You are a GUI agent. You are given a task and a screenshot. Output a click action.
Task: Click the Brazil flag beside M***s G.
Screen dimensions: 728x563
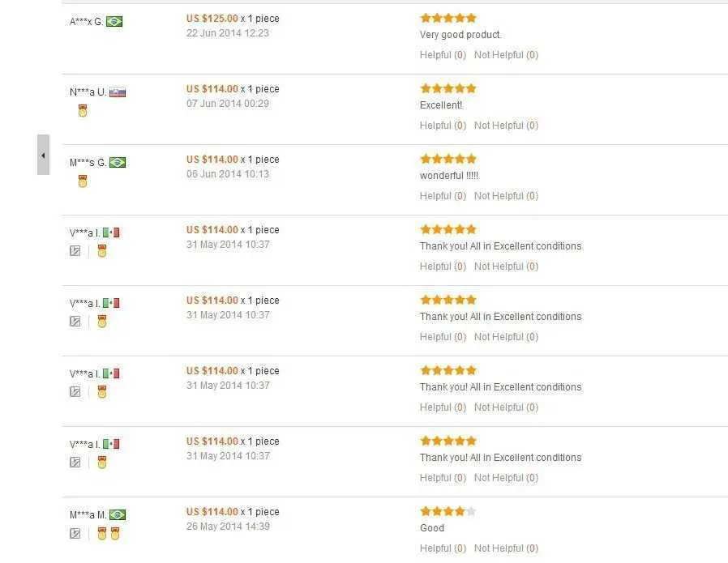point(118,163)
